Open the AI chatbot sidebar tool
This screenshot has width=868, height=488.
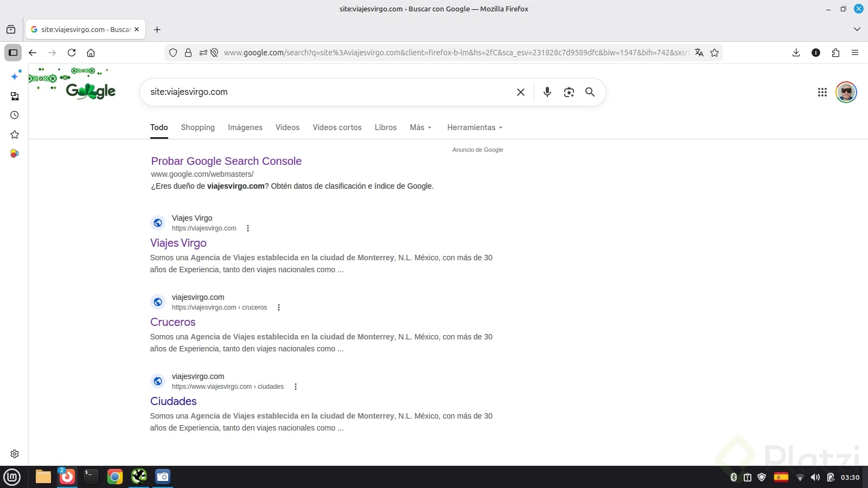click(x=15, y=76)
